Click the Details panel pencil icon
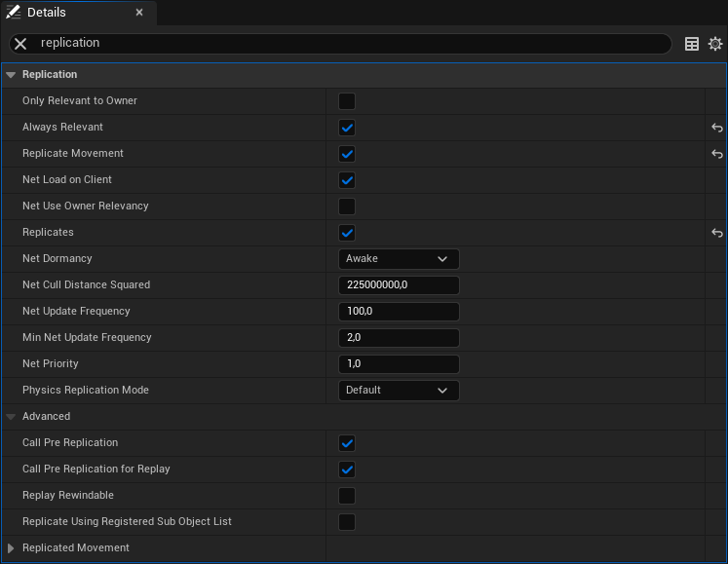The width and height of the screenshot is (728, 564). [13, 12]
